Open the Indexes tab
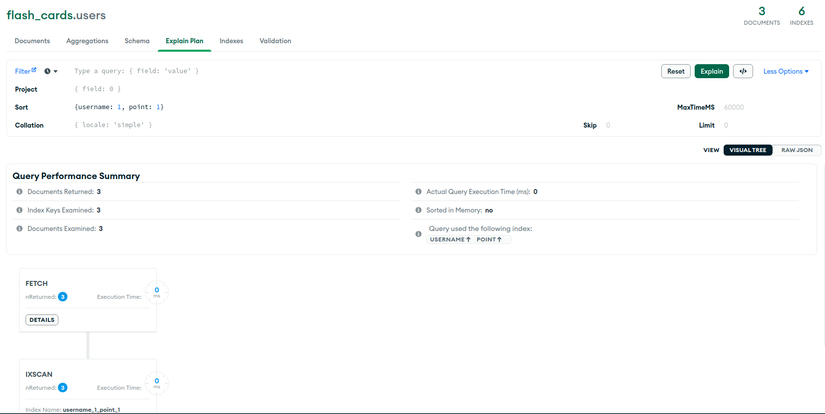Screen dimensions: 825x414 (231, 41)
